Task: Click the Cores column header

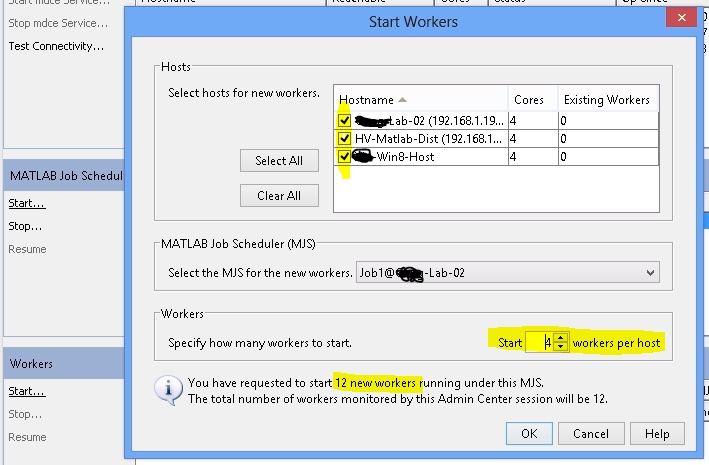Action: pyautogui.click(x=533, y=100)
